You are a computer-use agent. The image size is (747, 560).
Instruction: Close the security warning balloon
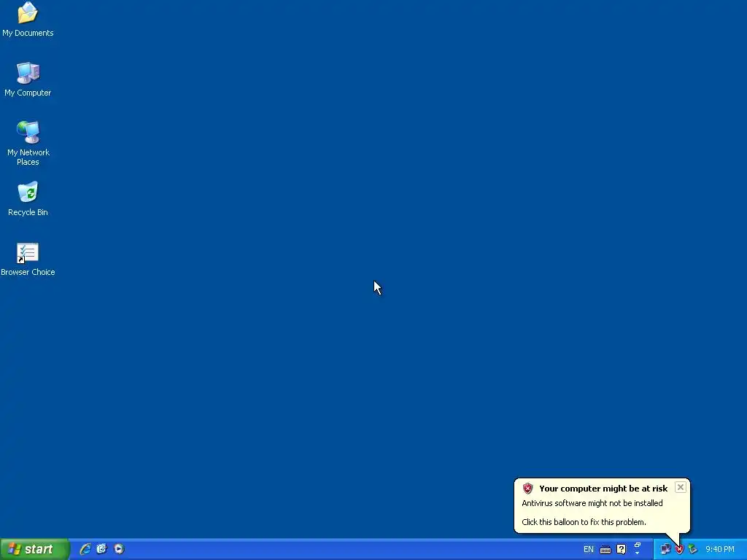[681, 487]
